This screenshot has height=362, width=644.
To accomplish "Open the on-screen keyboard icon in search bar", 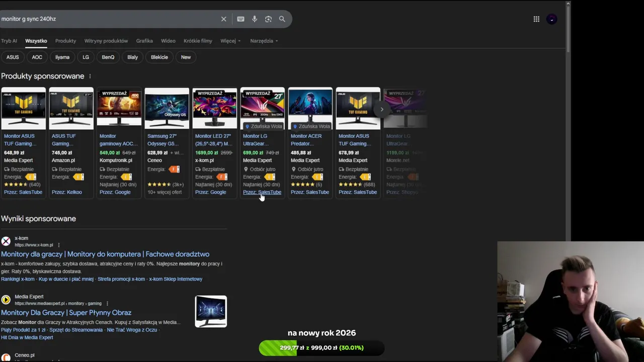I will coord(240,19).
